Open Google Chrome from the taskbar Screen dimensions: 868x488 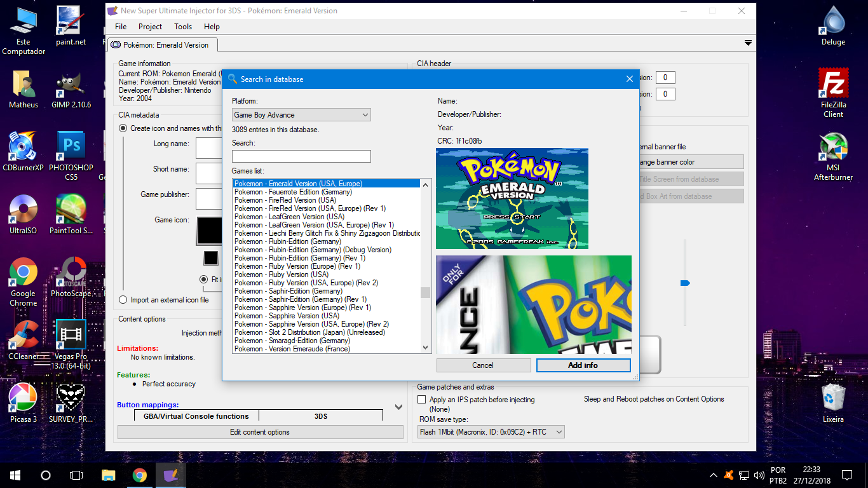tap(139, 475)
